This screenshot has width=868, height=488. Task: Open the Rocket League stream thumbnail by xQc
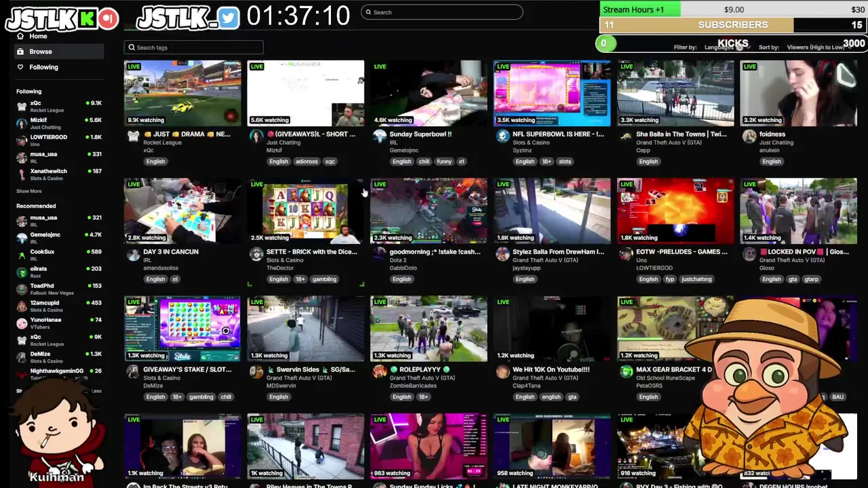click(x=182, y=93)
